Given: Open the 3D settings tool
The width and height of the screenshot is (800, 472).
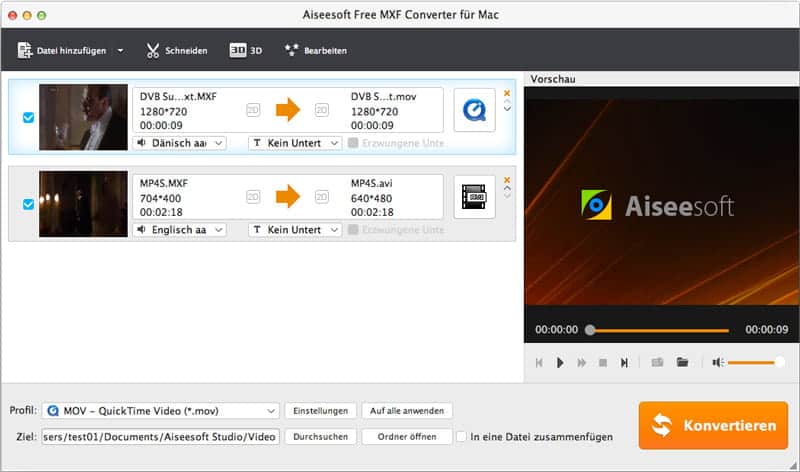Looking at the screenshot, I should (245, 51).
